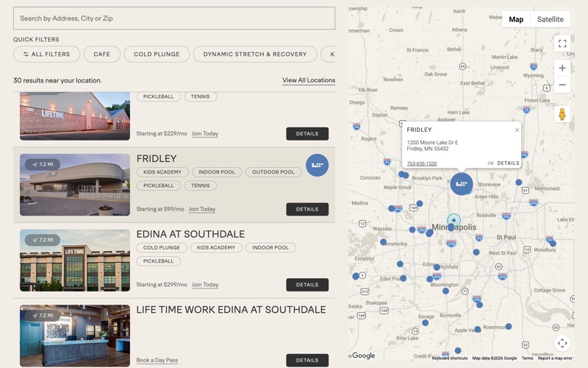The width and height of the screenshot is (588, 368).
Task: Click the blue map marker near Woodbury
Action: (x=553, y=244)
